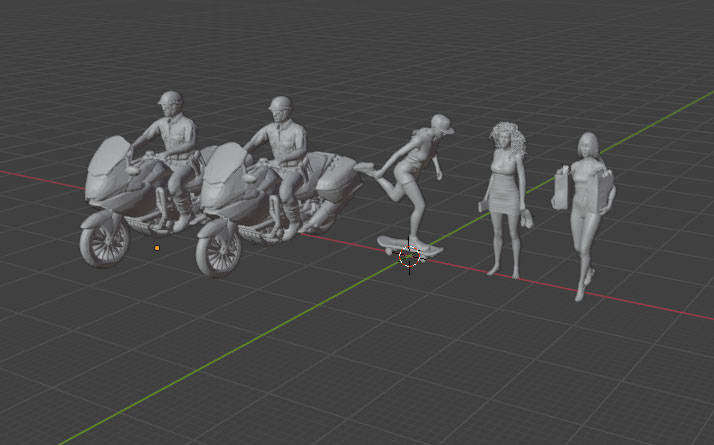This screenshot has height=445, width=714.
Task: Click the leftmost motorcycle's front wheel
Action: [104, 241]
